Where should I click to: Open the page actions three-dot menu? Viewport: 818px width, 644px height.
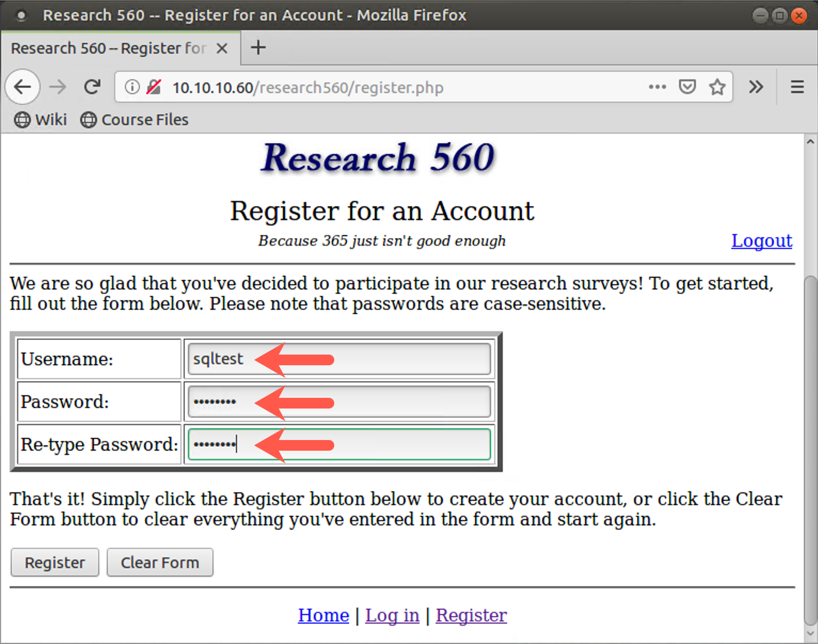(657, 87)
